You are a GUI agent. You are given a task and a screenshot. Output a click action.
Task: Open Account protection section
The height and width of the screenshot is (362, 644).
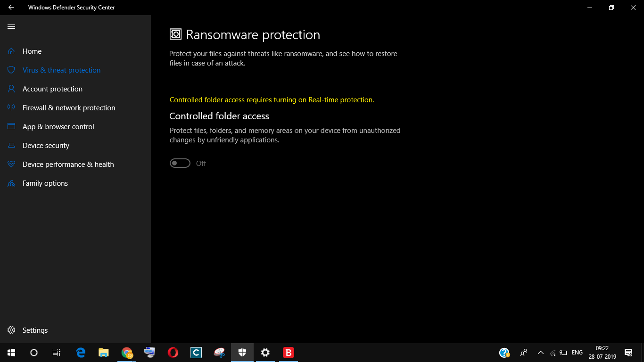52,89
